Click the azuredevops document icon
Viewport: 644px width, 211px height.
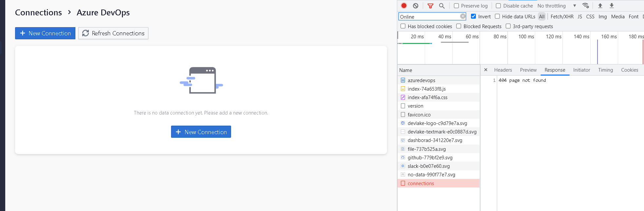coord(403,80)
